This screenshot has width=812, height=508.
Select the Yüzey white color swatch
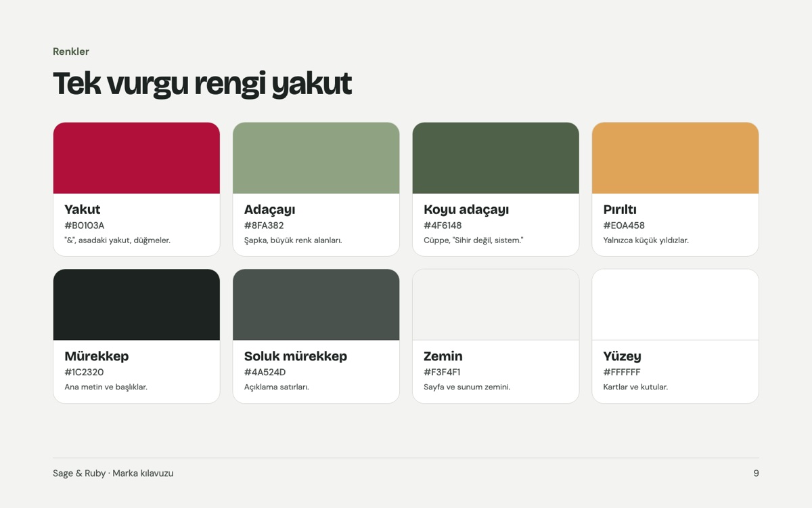click(675, 305)
